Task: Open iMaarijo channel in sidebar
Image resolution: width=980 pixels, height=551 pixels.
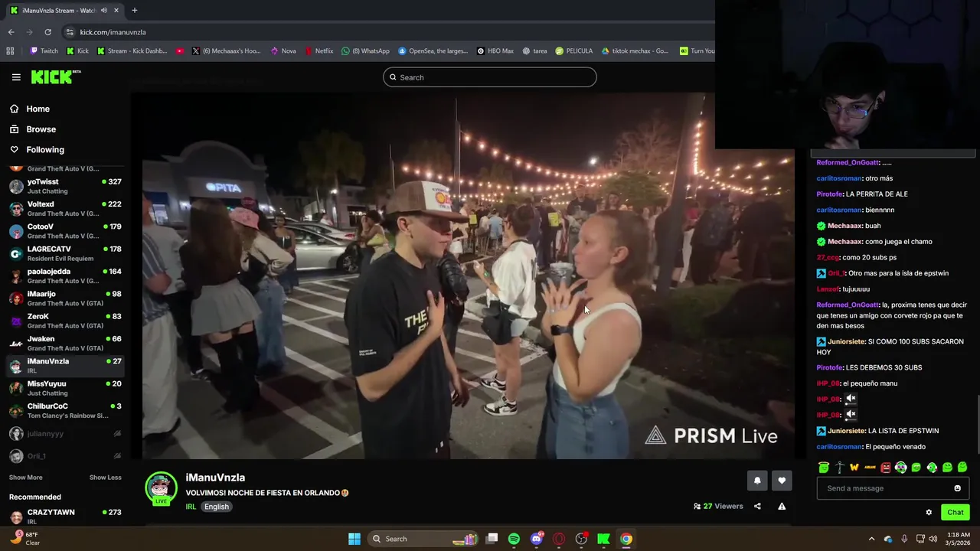Action: [x=64, y=298]
